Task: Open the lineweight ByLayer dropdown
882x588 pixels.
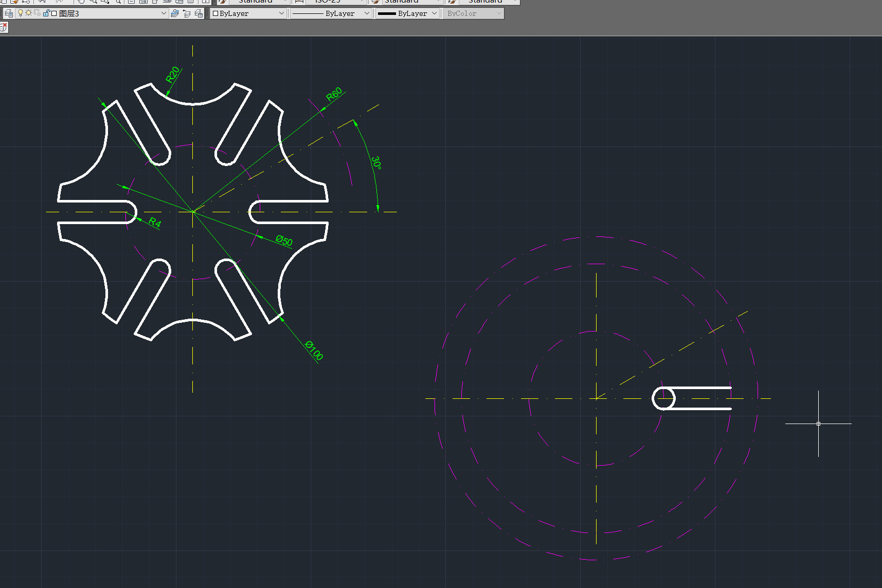Action: [435, 13]
